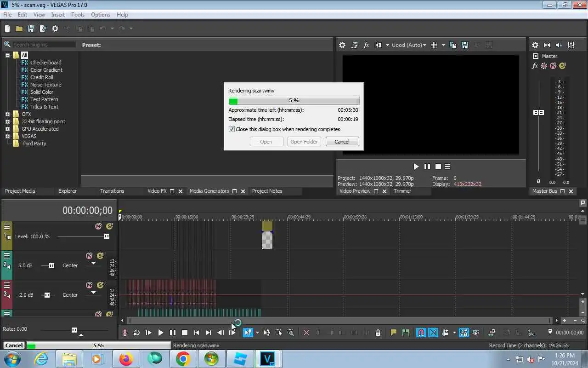This screenshot has width=588, height=368.
Task: Open Video Output FX in preview
Action: [366, 45]
